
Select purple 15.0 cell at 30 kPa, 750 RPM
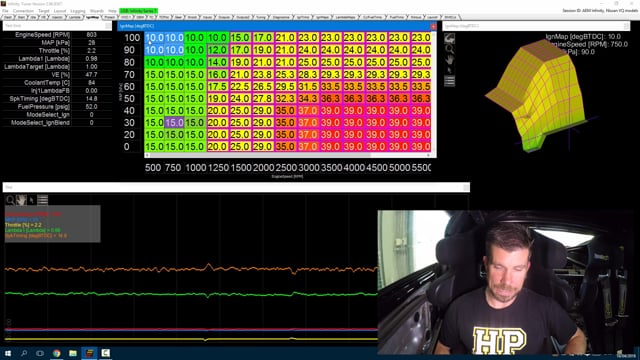pyautogui.click(x=174, y=122)
